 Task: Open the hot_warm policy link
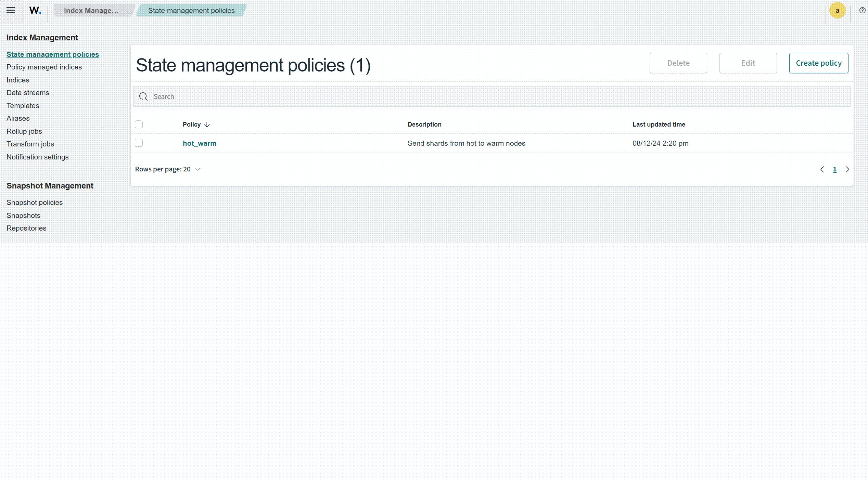200,143
